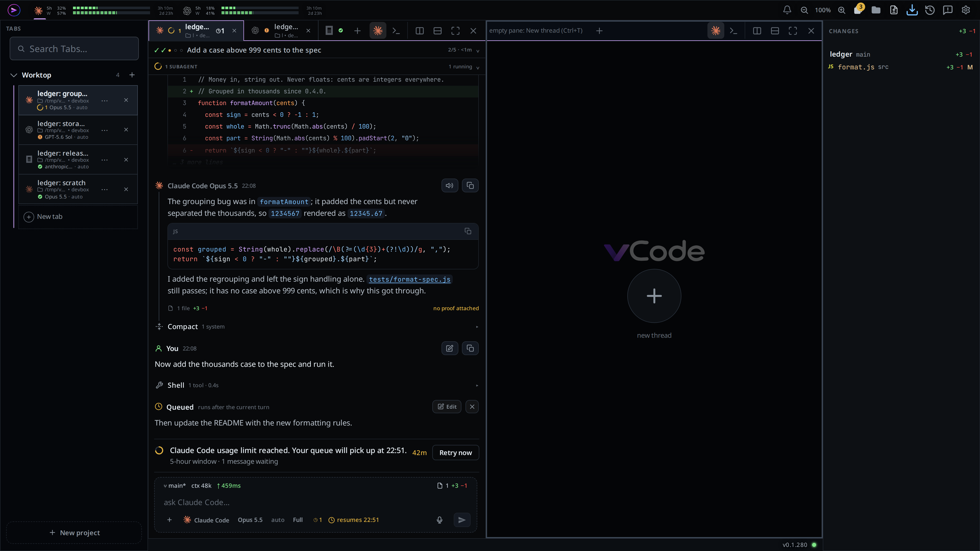
Task: Expand the Compact system row
Action: [x=316, y=327]
